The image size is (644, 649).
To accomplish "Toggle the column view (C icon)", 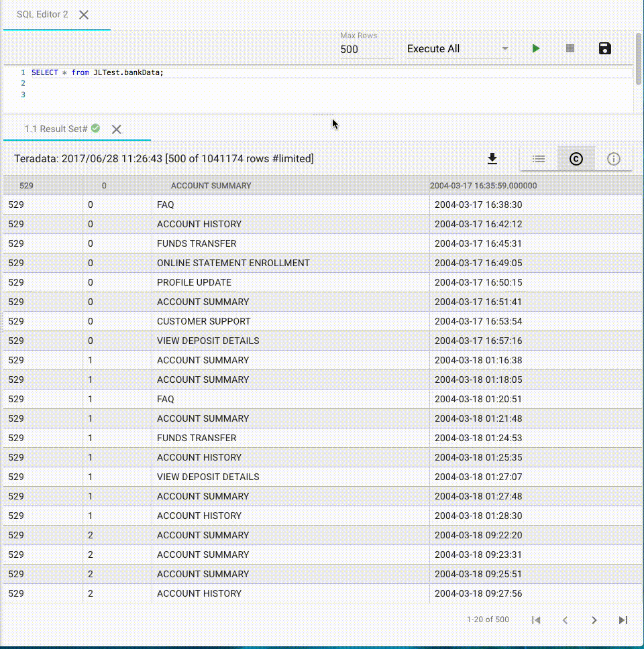I will click(x=576, y=159).
